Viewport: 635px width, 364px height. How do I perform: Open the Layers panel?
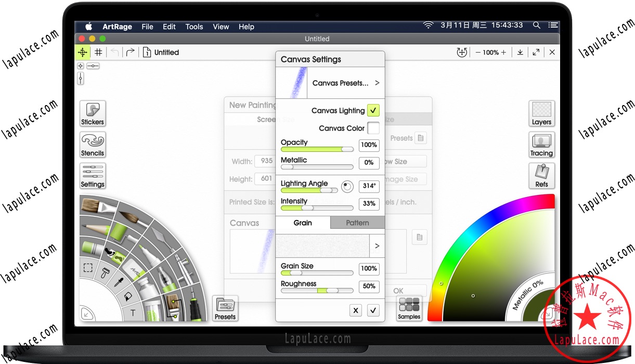541,113
